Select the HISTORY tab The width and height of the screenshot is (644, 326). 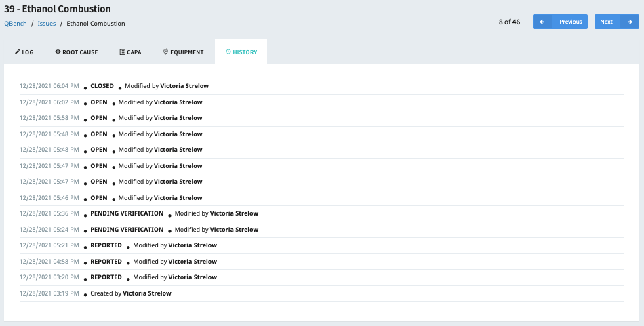tap(241, 52)
